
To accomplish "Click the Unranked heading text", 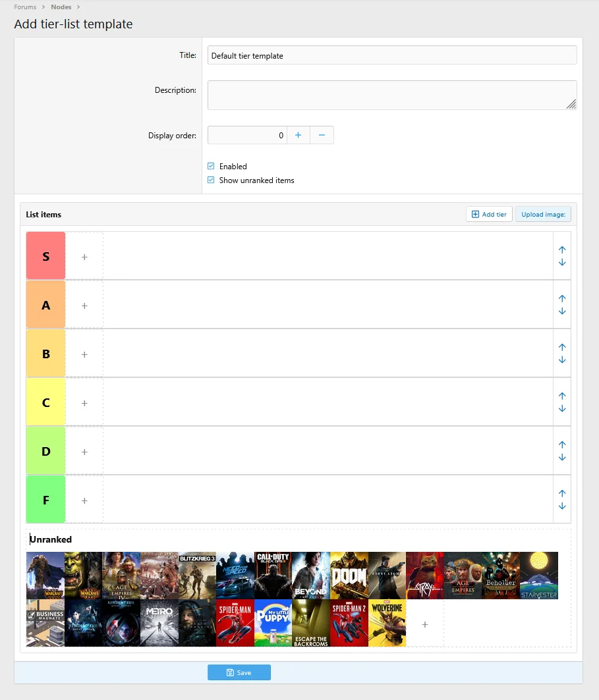I will click(x=51, y=539).
